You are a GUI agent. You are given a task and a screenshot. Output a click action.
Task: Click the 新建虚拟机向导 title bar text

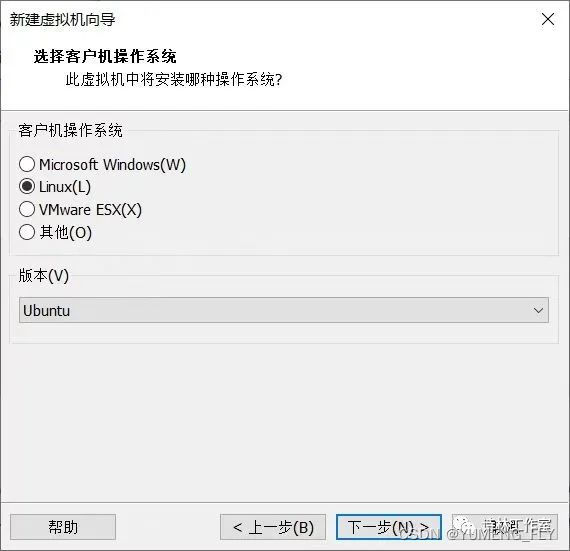click(63, 19)
